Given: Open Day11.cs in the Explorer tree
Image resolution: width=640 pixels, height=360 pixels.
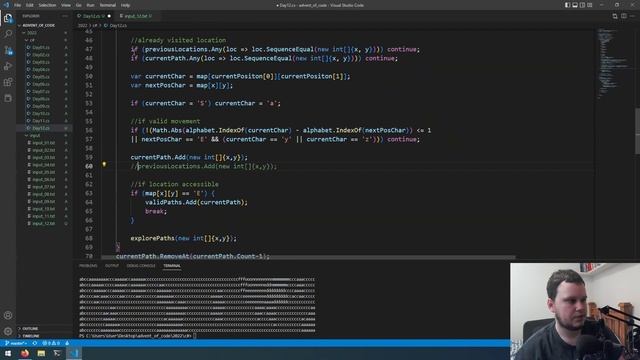Looking at the screenshot, I should point(41,121).
